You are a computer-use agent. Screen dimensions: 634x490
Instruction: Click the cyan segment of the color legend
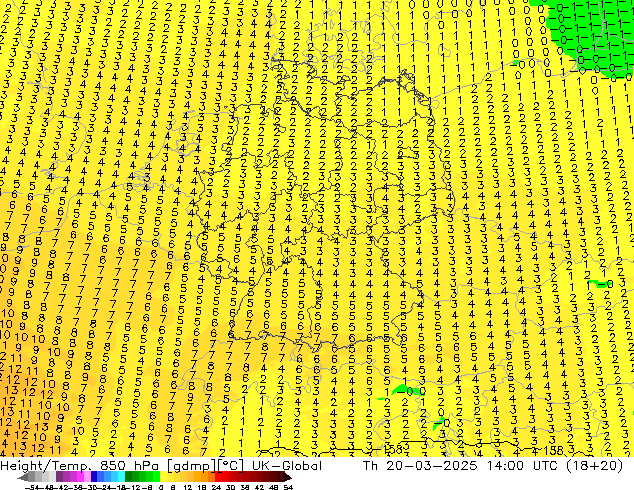[x=122, y=477]
